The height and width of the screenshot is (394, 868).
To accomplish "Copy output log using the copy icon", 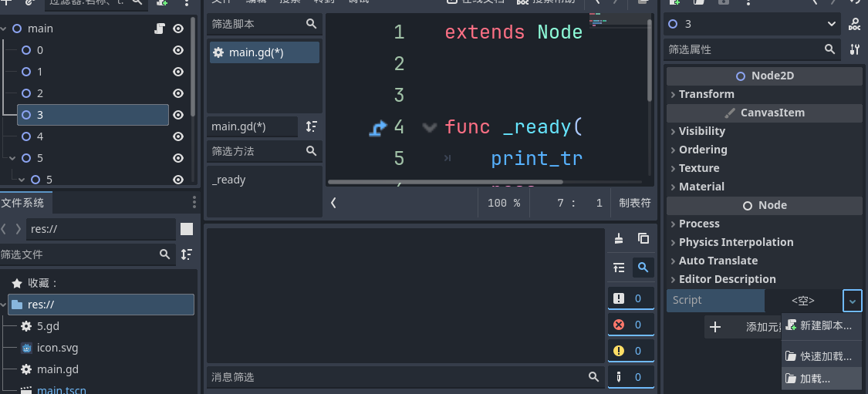I will click(x=643, y=239).
